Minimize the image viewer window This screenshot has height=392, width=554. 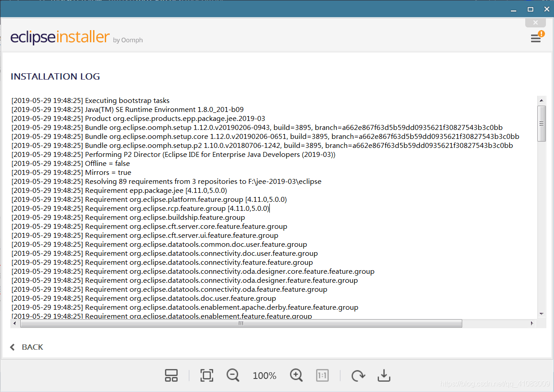(x=514, y=9)
